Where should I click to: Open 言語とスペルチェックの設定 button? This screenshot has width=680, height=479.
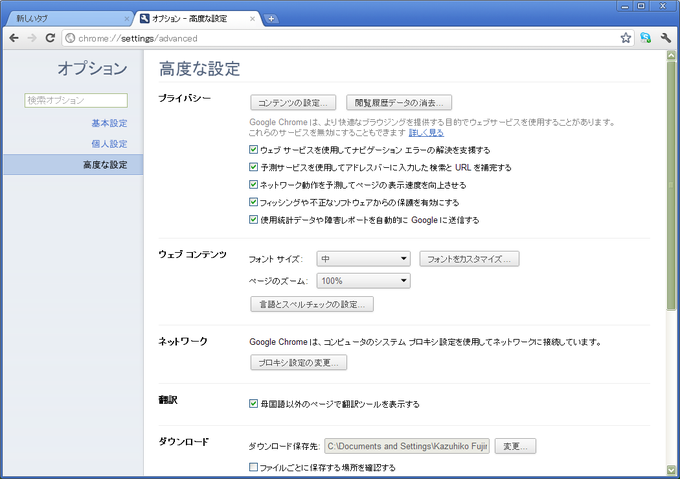(x=312, y=304)
